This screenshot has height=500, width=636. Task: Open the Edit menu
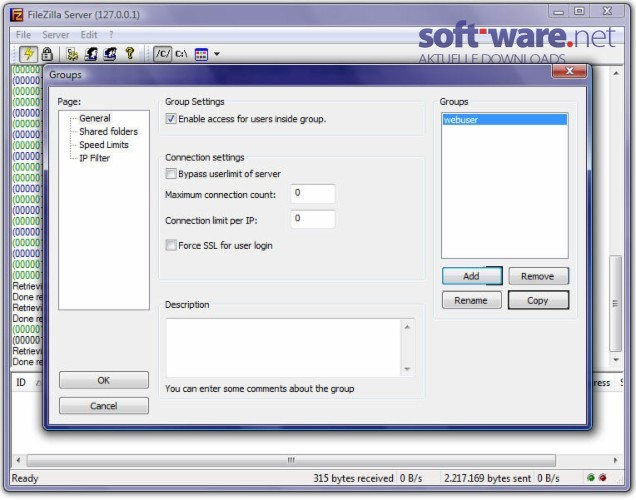coord(89,35)
